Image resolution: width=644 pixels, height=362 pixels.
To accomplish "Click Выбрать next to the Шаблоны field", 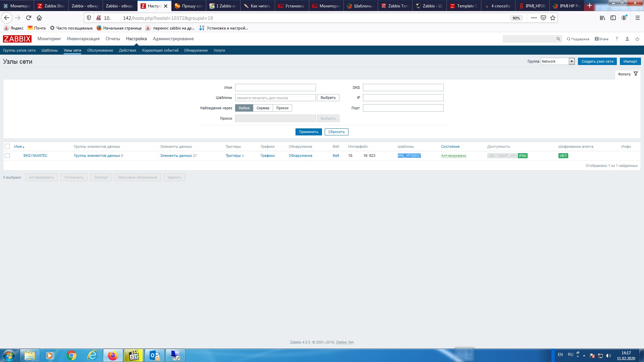I will pos(328,98).
